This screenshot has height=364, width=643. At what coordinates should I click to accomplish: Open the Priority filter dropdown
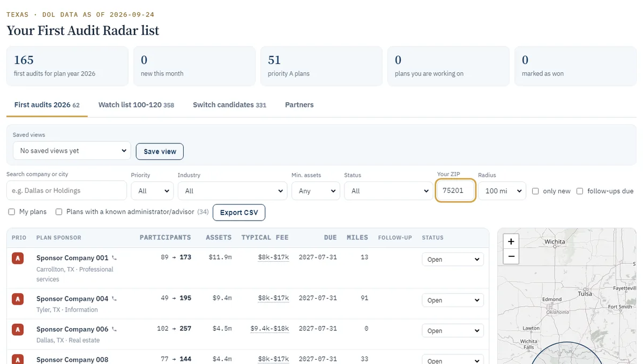(152, 191)
